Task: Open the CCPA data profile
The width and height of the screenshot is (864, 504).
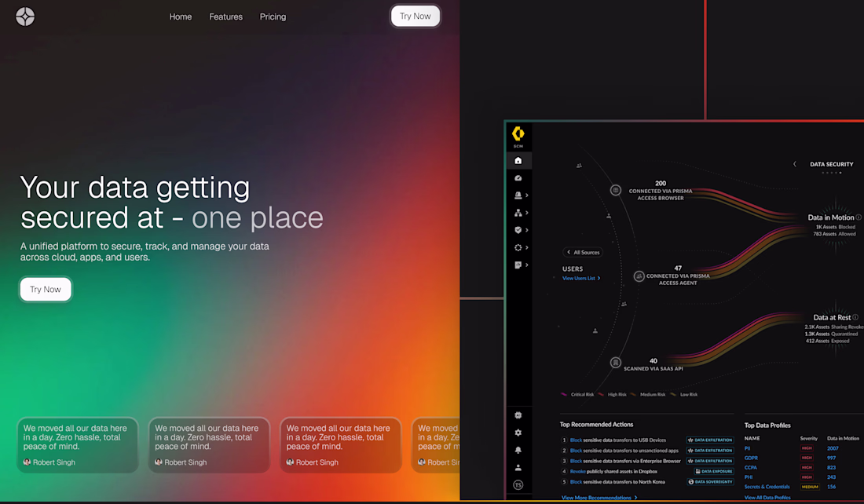Action: click(x=750, y=467)
